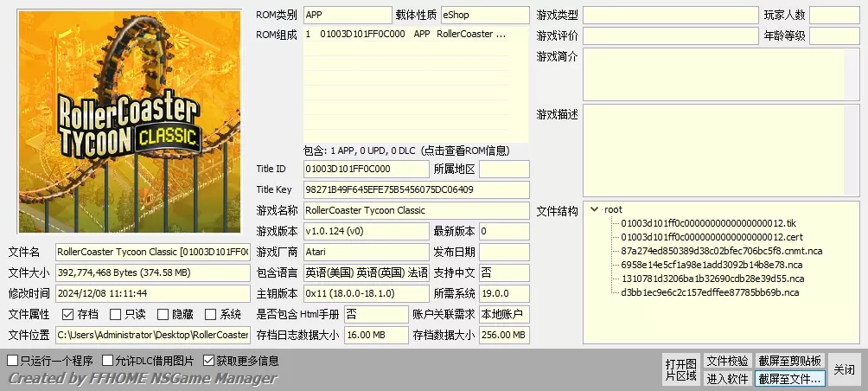Collapse the root node in file structure
868x391 pixels.
pyautogui.click(x=594, y=209)
